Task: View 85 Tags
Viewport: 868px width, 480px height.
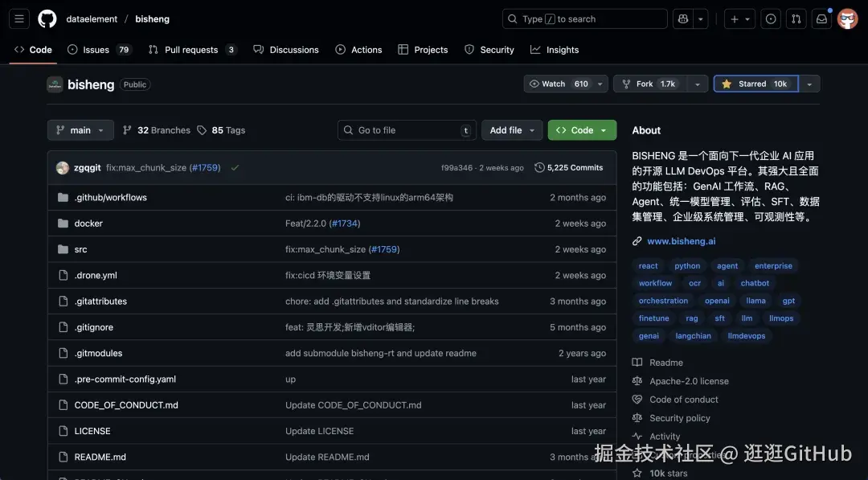Action: point(222,130)
